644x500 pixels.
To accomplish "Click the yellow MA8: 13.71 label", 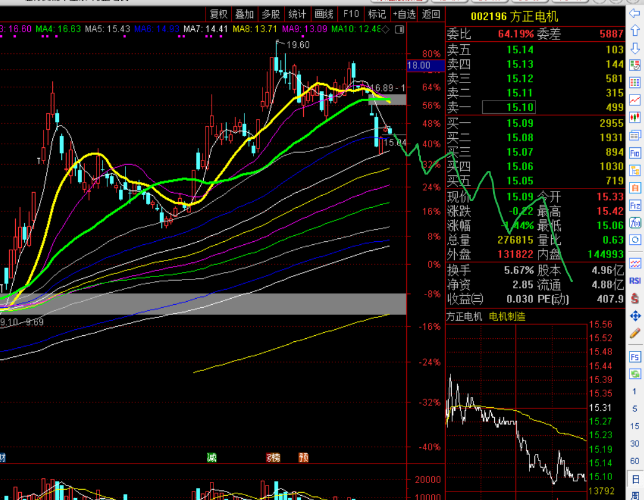I will coord(255,29).
